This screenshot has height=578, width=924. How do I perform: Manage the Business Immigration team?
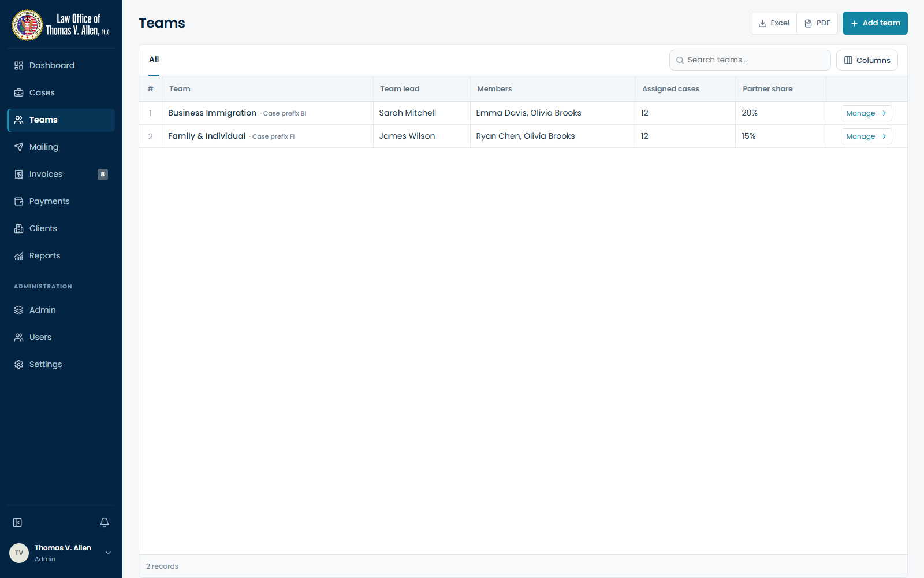click(866, 113)
